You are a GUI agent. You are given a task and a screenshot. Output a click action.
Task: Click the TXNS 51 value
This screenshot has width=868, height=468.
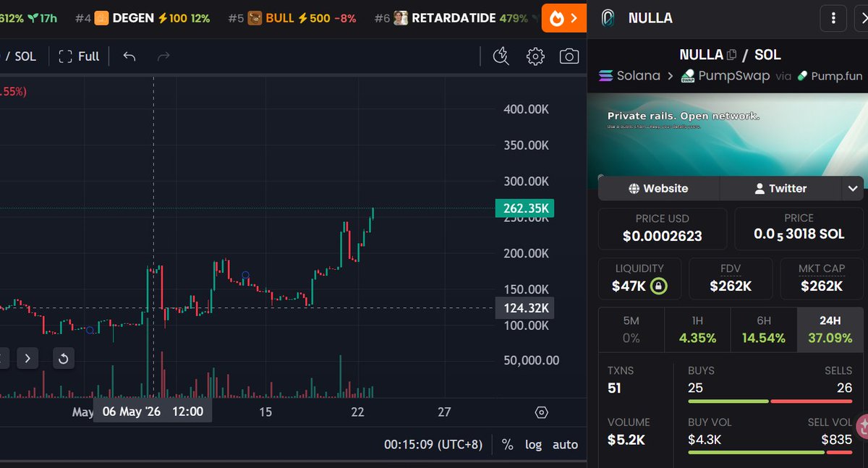(614, 388)
